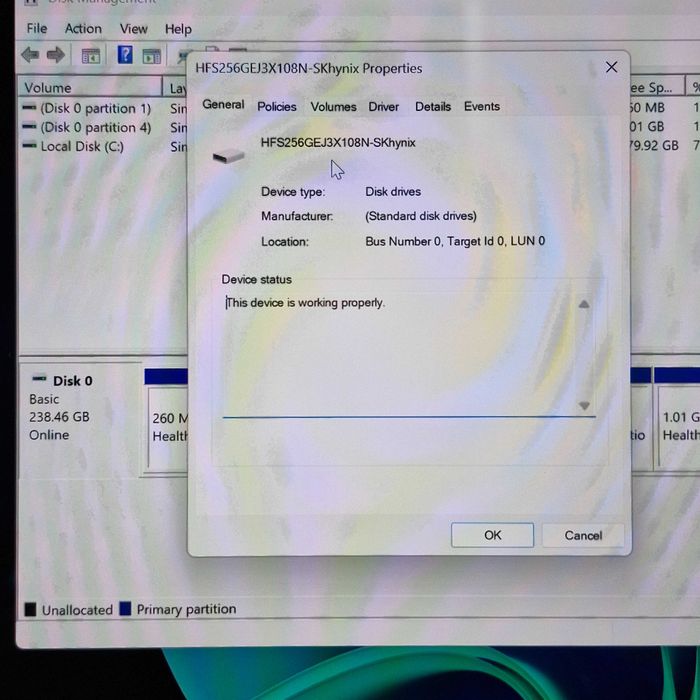The height and width of the screenshot is (700, 700).
Task: Click scroll down arrow in Device status
Action: [584, 405]
